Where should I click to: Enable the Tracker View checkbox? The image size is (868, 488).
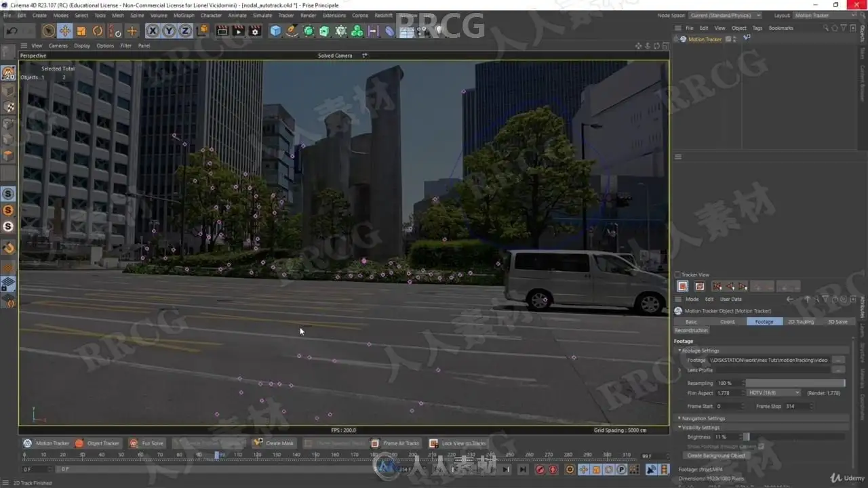[677, 274]
